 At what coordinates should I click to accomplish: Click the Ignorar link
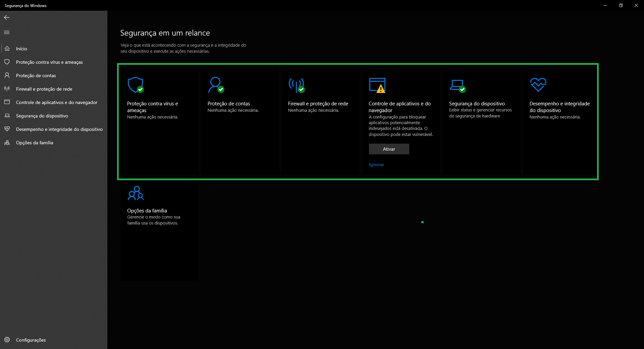(x=376, y=165)
